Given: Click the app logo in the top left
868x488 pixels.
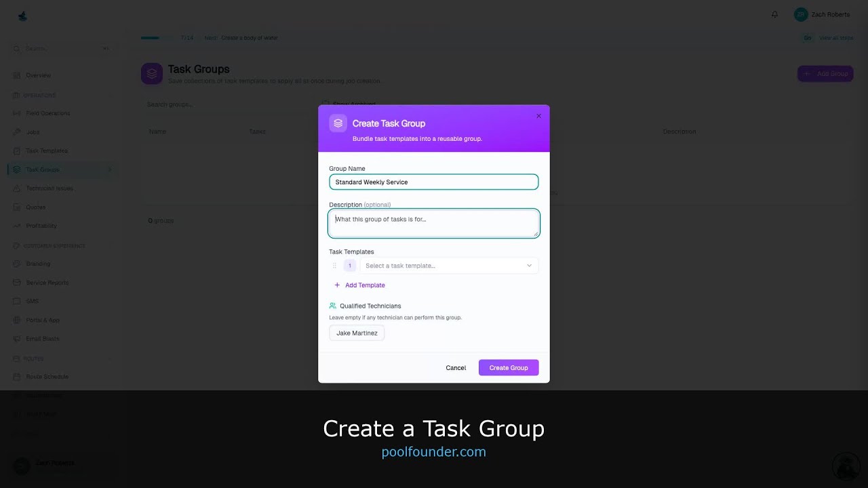Looking at the screenshot, I should tap(22, 16).
